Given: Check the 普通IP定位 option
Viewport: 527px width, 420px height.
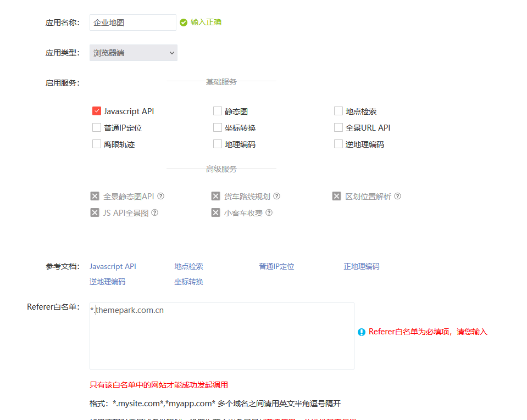Looking at the screenshot, I should (97, 127).
